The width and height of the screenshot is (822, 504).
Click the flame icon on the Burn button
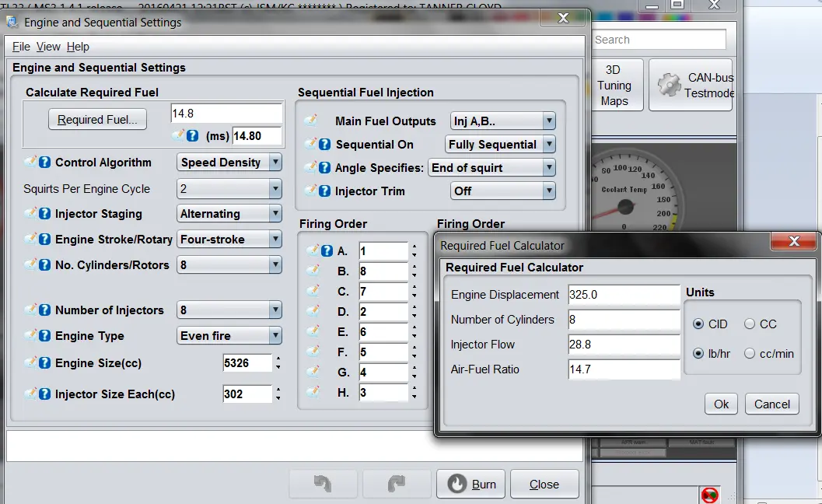click(456, 484)
